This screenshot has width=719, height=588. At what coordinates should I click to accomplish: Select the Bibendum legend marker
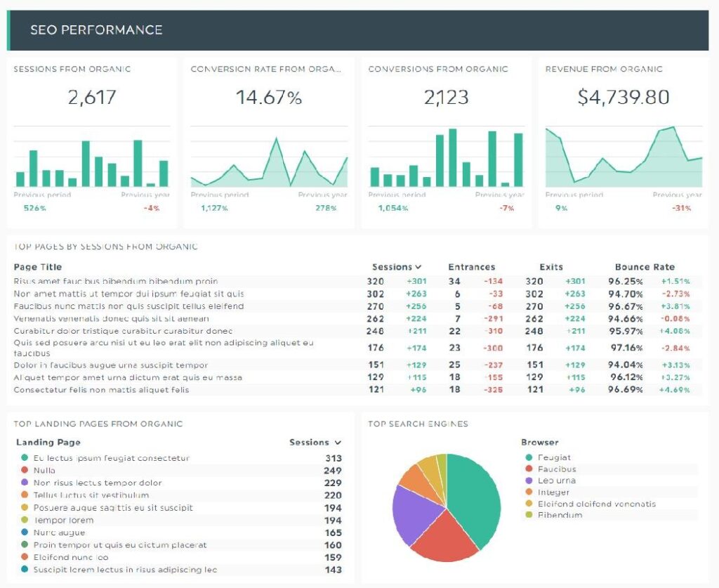point(528,515)
